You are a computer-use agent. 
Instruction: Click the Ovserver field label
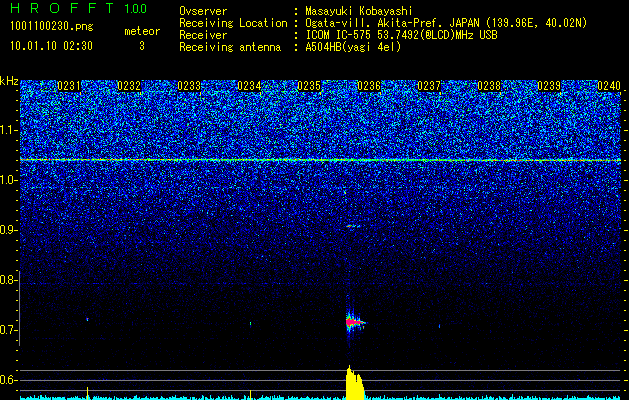click(203, 11)
